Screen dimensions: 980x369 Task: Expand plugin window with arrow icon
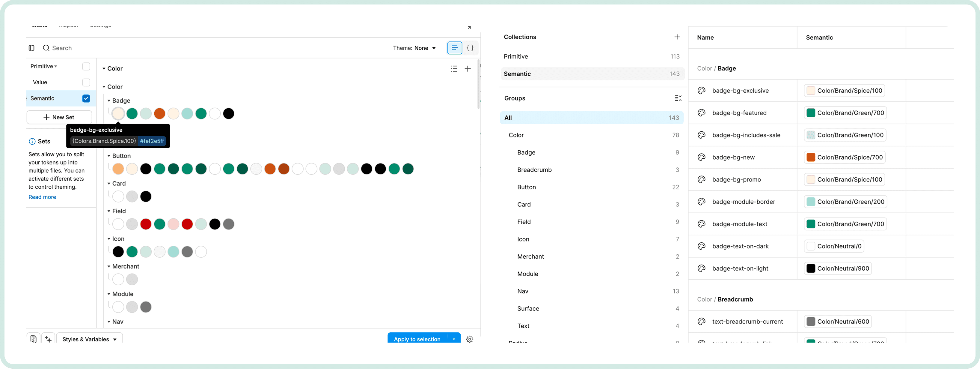[x=469, y=27]
